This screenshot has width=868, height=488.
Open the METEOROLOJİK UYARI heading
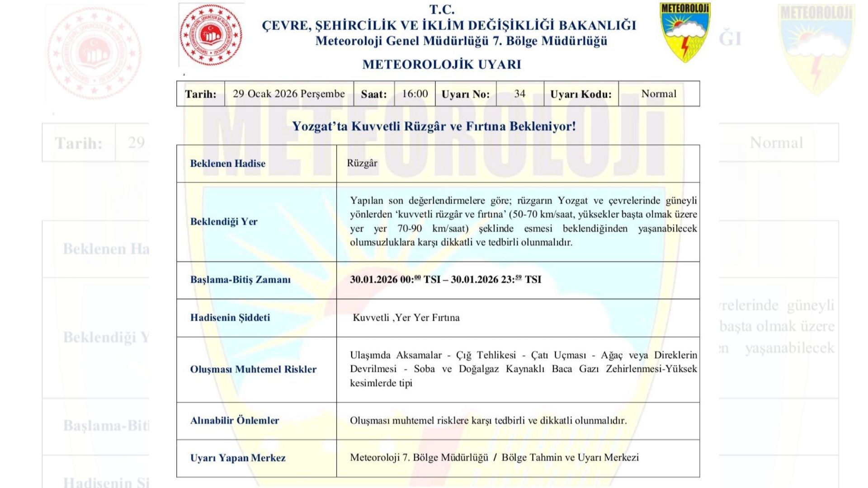[442, 65]
